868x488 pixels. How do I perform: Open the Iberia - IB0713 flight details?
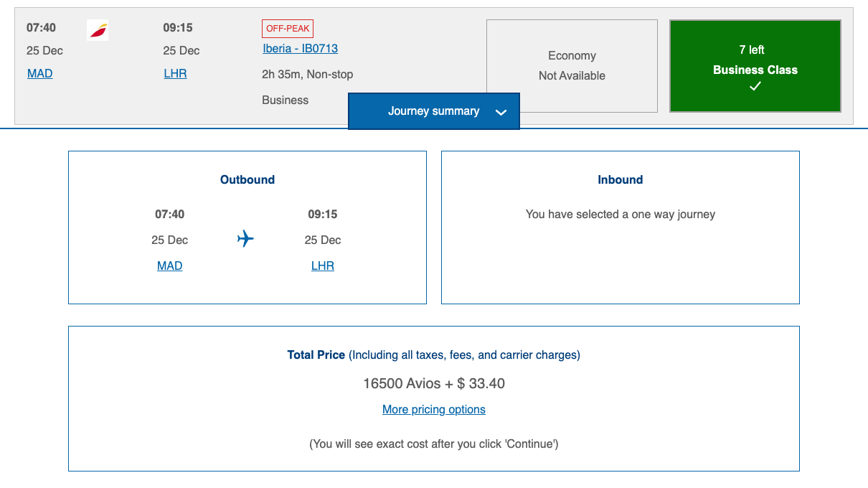(300, 49)
